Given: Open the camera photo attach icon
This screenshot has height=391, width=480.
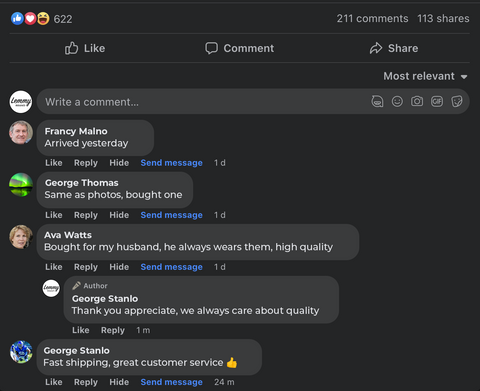Looking at the screenshot, I should click(x=417, y=101).
